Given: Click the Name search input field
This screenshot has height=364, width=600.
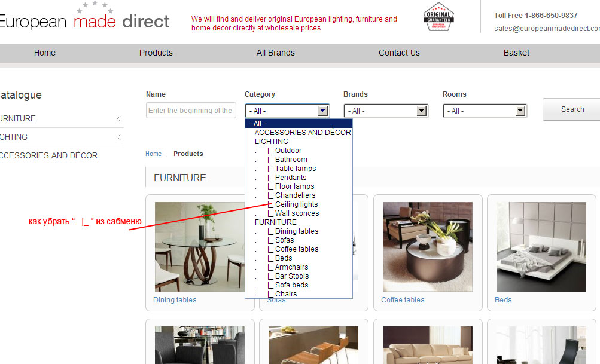Looking at the screenshot, I should click(x=191, y=111).
